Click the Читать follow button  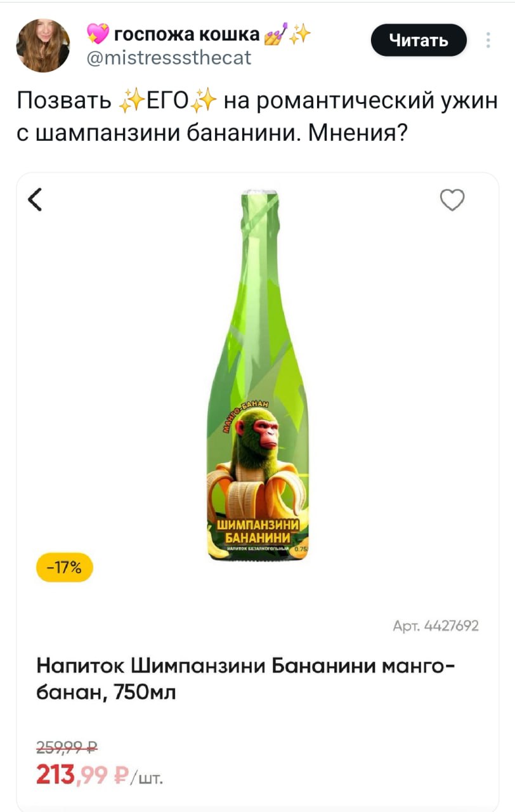coord(418,41)
